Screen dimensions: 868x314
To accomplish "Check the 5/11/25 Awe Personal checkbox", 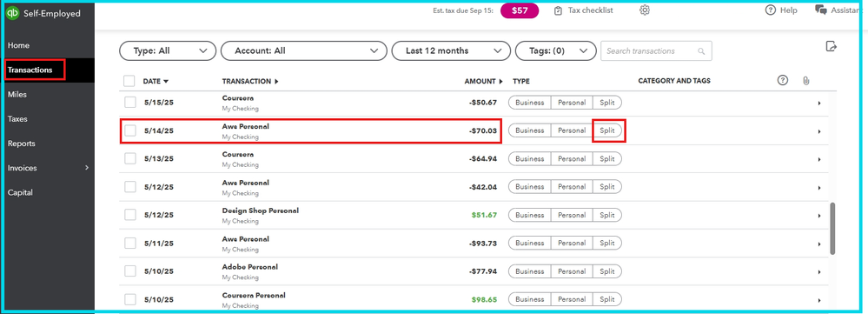I will coord(130,244).
